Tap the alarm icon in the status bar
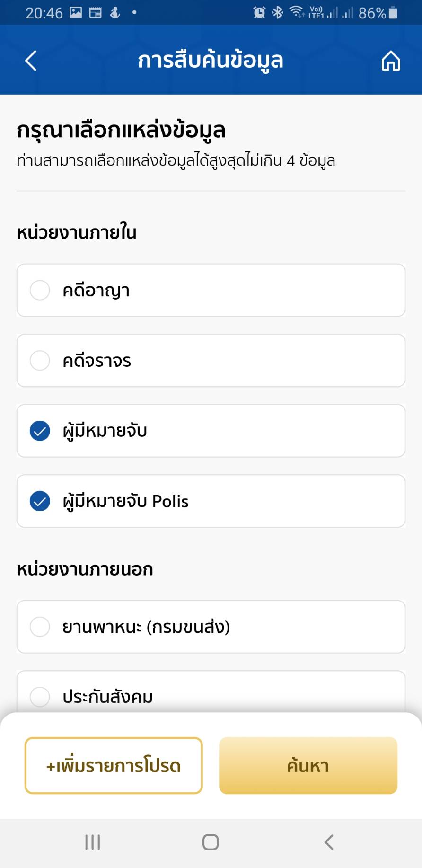 pyautogui.click(x=259, y=13)
